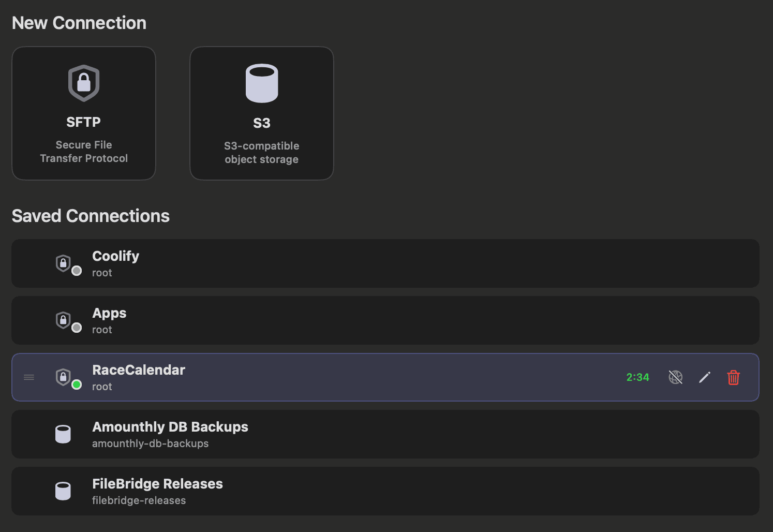The height and width of the screenshot is (532, 773).
Task: Click the SFTP shield lock icon
Action: [x=84, y=83]
